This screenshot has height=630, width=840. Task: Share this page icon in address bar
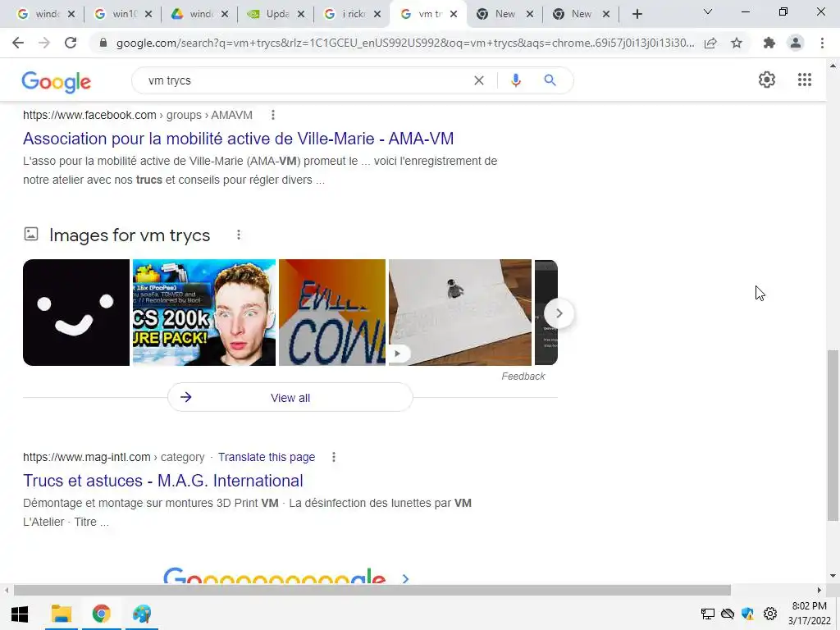[710, 43]
